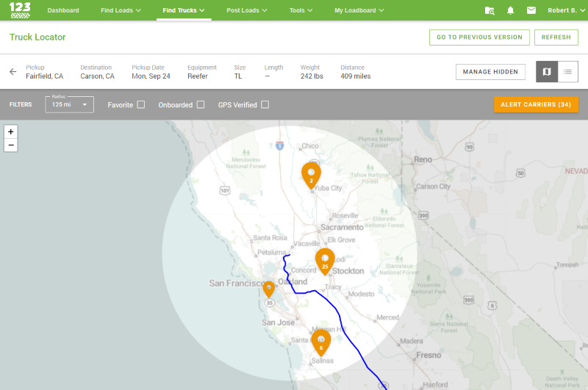Click the Sacramento label on map
Screen dimensions: 588x390
pos(342,228)
